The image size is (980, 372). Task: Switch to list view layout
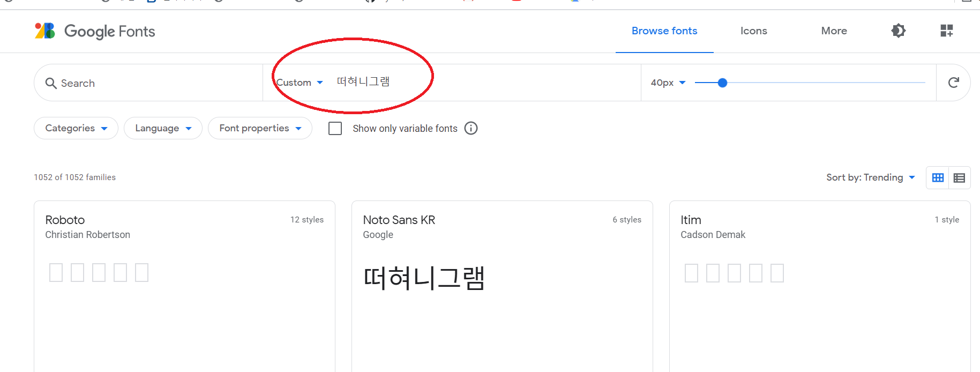click(959, 177)
